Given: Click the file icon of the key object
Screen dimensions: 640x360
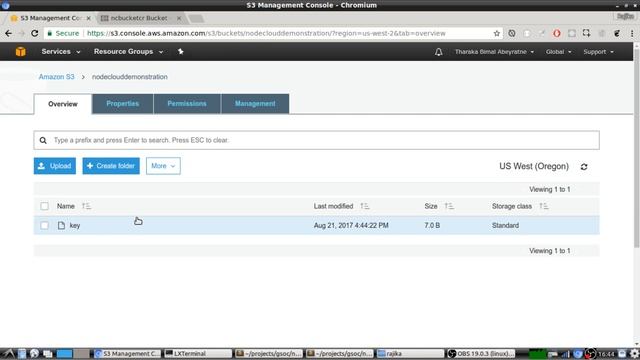Looking at the screenshot, I should 61,225.
